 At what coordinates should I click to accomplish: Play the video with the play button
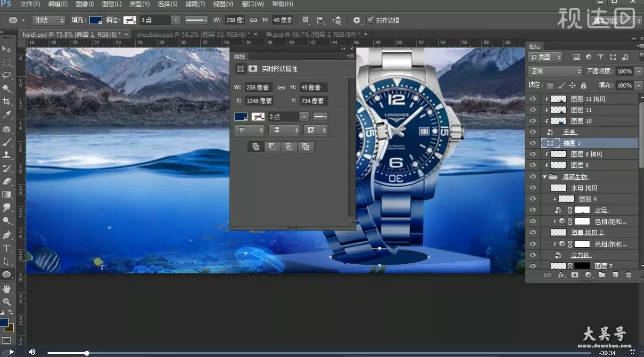coord(11,352)
